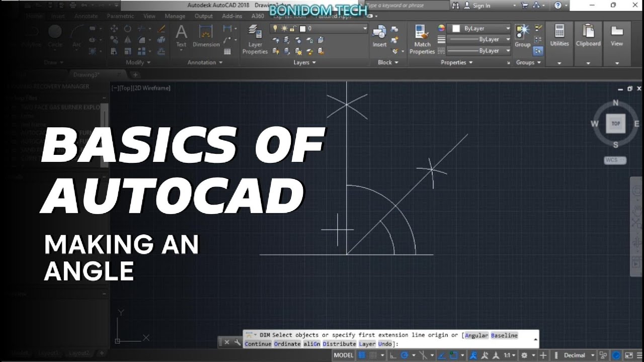Toggle hardware acceleration blue circle icon
This screenshot has height=362, width=644.
click(x=616, y=355)
